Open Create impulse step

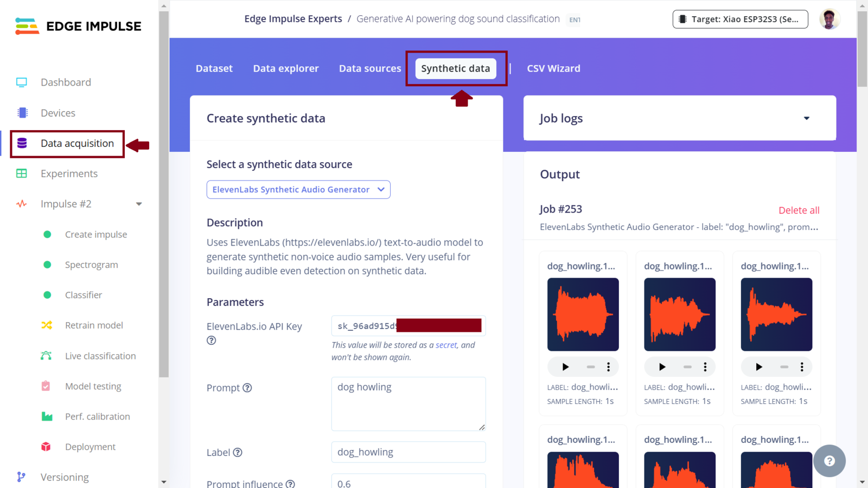[x=96, y=234]
